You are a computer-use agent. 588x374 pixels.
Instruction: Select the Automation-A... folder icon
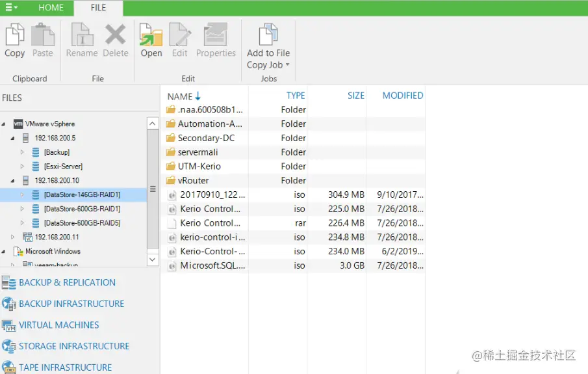pos(171,124)
